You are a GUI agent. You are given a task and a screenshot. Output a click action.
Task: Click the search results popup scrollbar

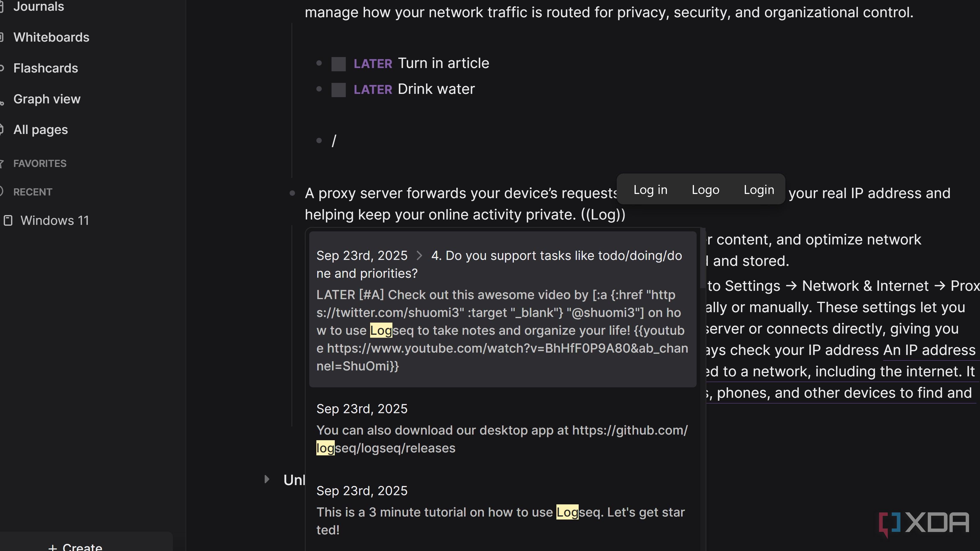tap(703, 258)
